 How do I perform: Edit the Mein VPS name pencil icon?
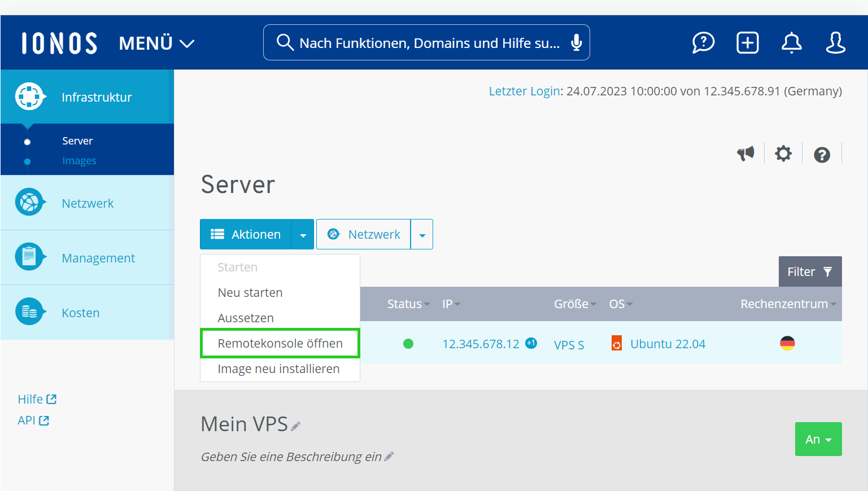(x=296, y=426)
